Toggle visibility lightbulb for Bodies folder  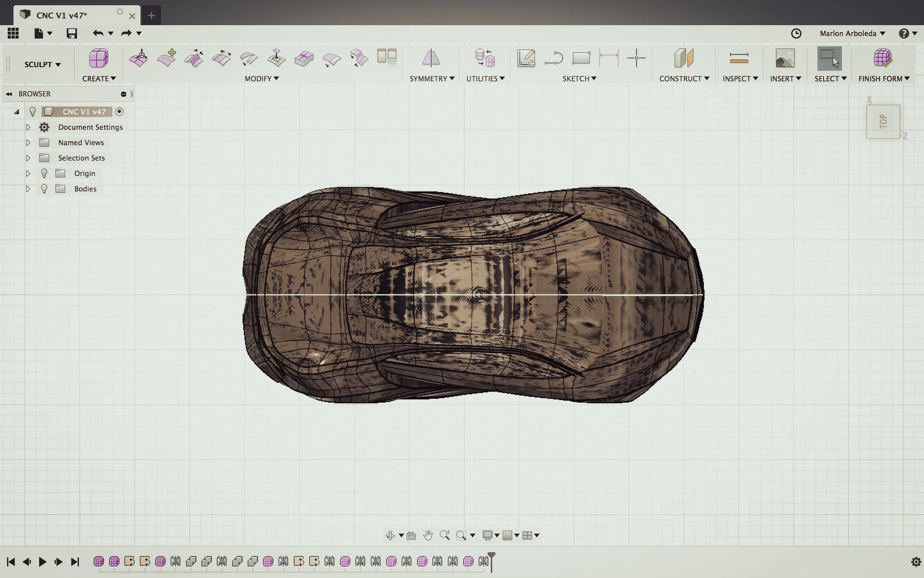coord(44,189)
